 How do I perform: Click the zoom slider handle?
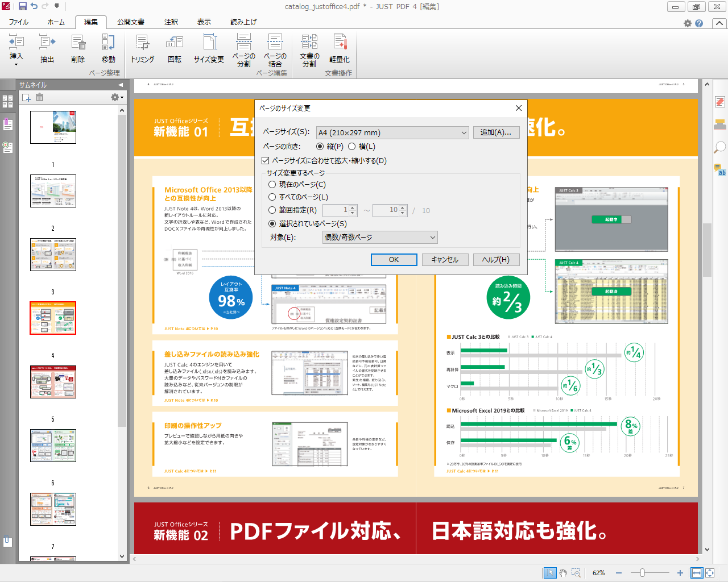click(643, 573)
